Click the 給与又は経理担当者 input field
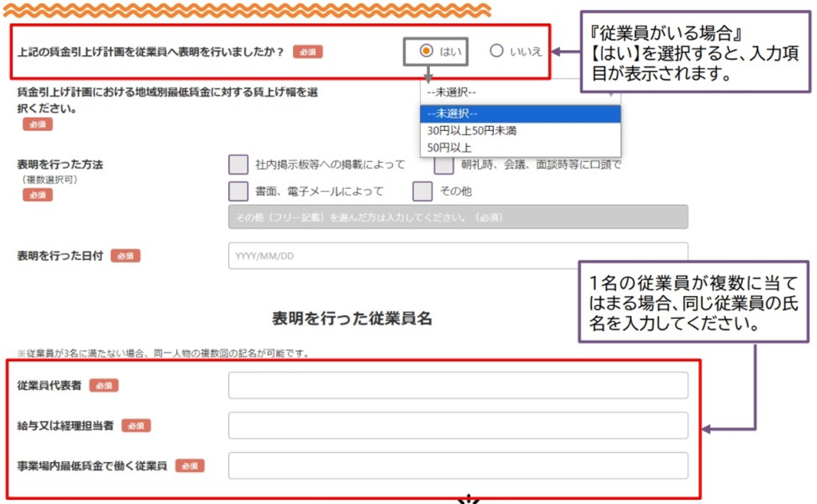Viewport: 817px width, 504px height. (x=458, y=426)
